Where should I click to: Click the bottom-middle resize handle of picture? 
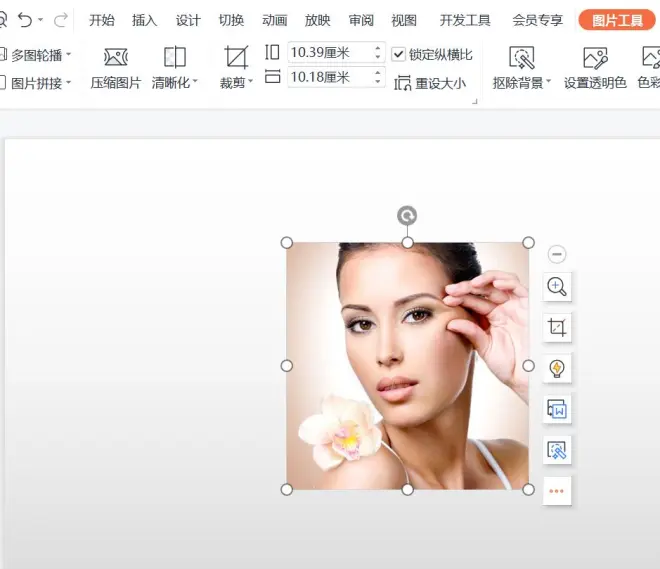[x=407, y=489]
